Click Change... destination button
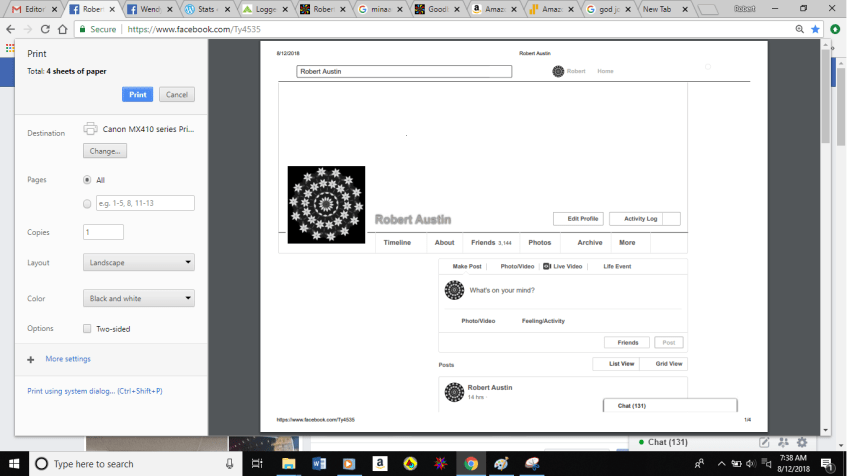 point(104,151)
